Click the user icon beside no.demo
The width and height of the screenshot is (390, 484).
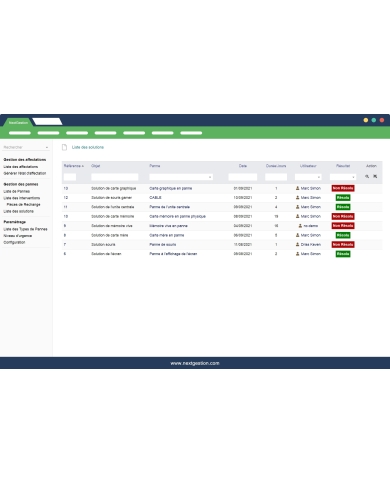click(300, 226)
